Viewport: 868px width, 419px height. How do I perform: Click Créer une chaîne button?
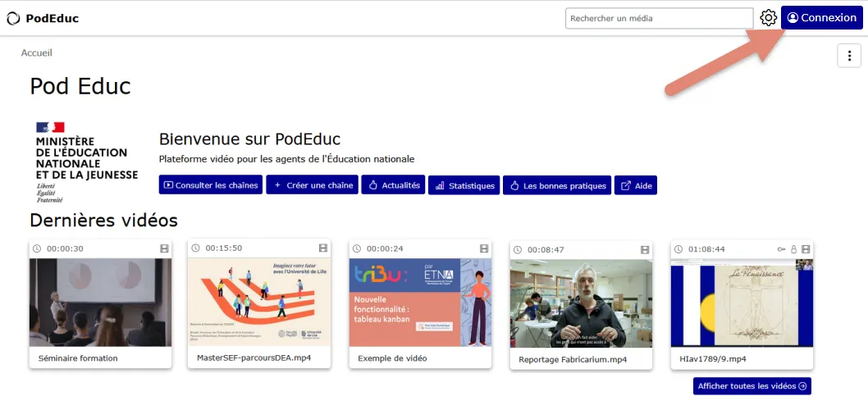(313, 184)
